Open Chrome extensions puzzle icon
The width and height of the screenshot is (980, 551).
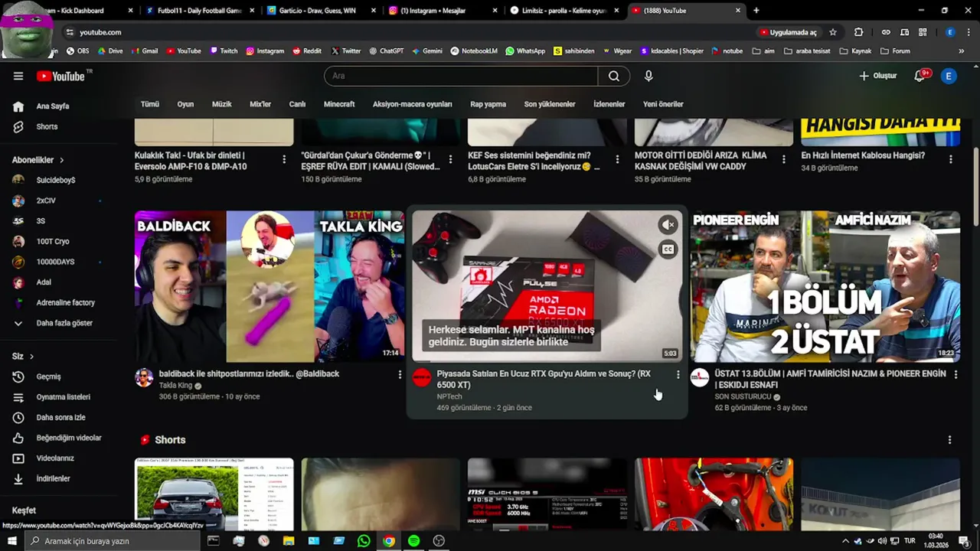point(858,32)
